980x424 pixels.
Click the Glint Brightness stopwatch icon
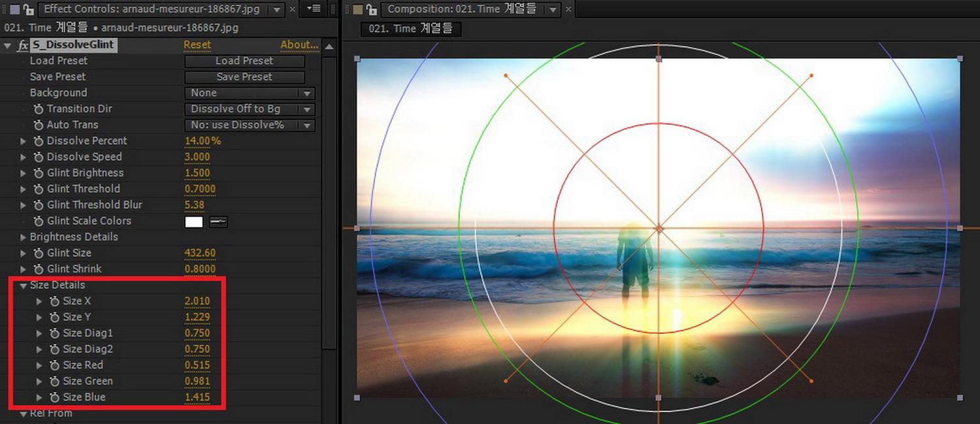39,173
